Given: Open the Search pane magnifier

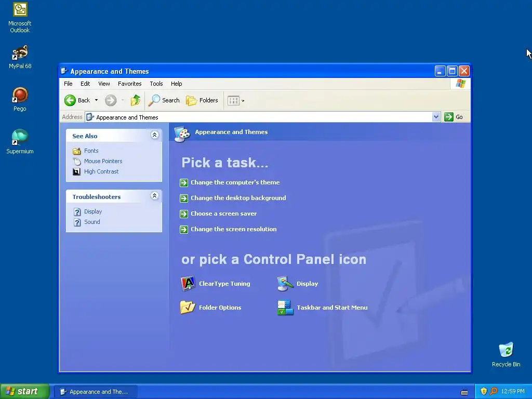Looking at the screenshot, I should tap(154, 100).
